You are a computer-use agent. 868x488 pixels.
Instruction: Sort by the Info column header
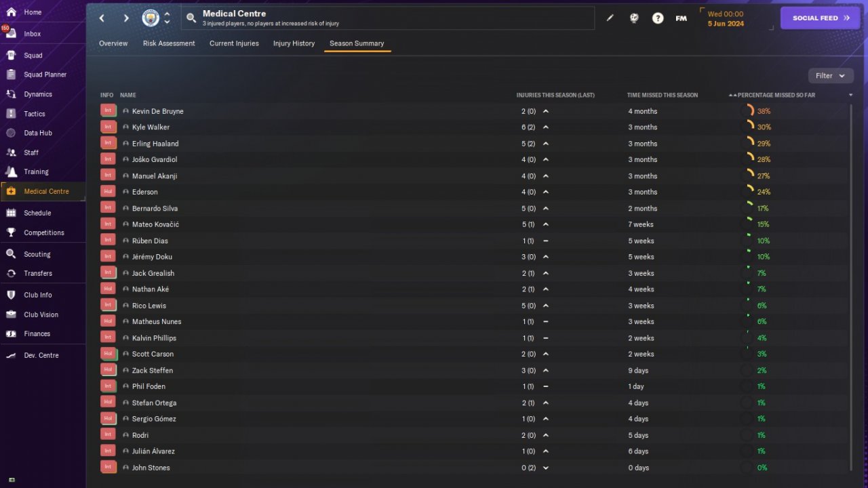coord(106,96)
